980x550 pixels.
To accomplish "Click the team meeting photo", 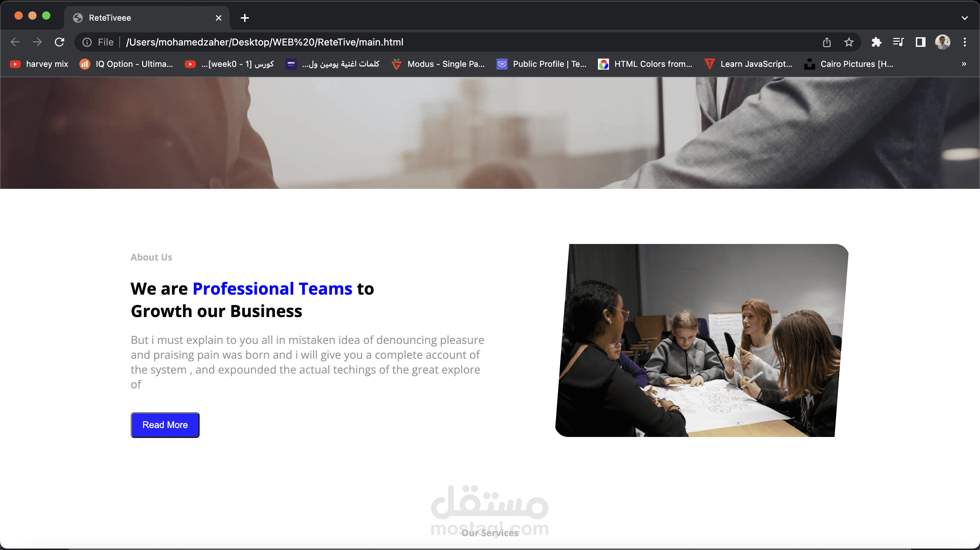I will click(x=701, y=340).
